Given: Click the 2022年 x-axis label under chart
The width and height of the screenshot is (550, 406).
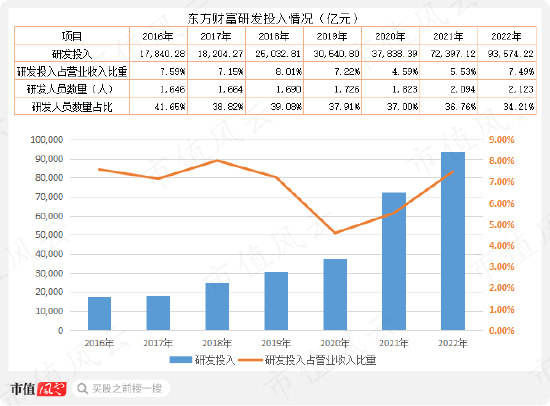Looking at the screenshot, I should pyautogui.click(x=453, y=343).
